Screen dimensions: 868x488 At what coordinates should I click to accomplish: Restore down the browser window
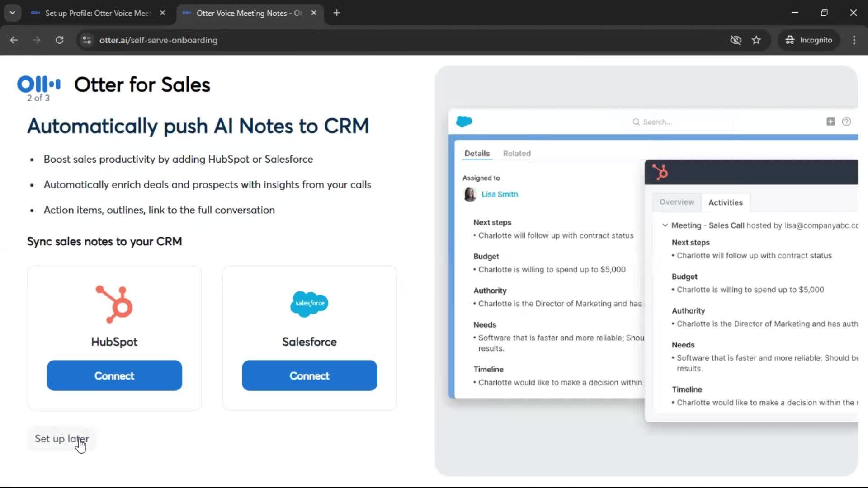pyautogui.click(x=824, y=13)
